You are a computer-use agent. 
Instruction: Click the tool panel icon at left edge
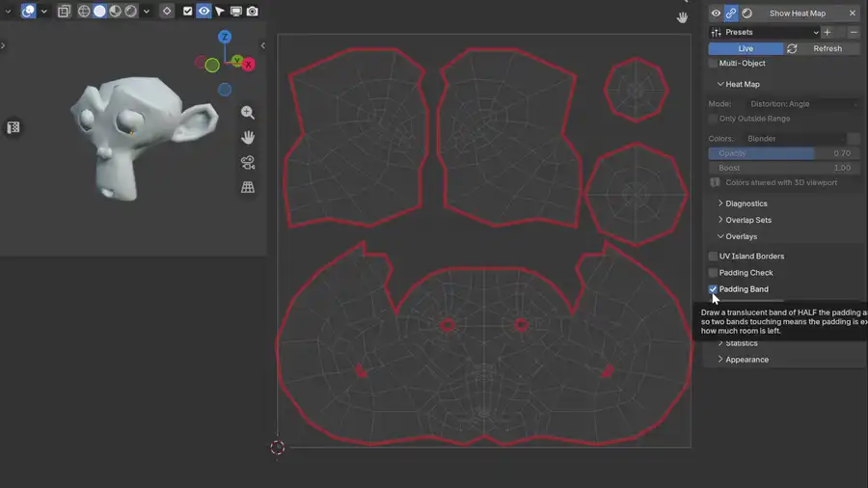(14, 128)
